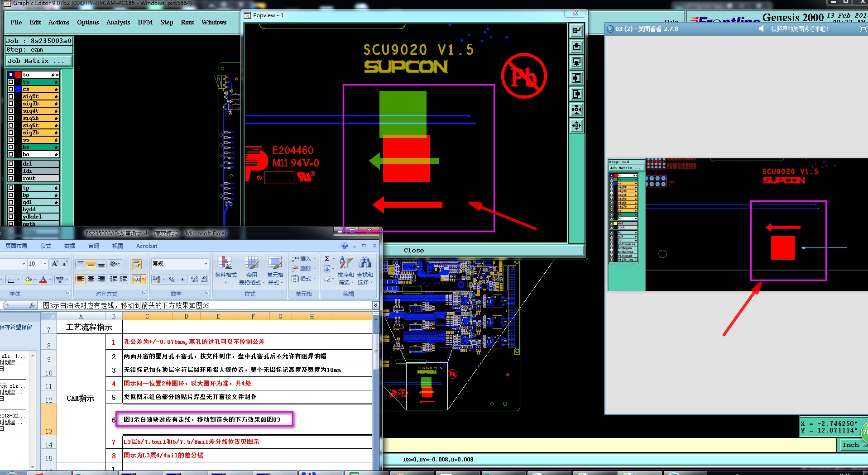Screen dimensions: 868x475
Task: Click the Inch units button
Action: [x=851, y=445]
